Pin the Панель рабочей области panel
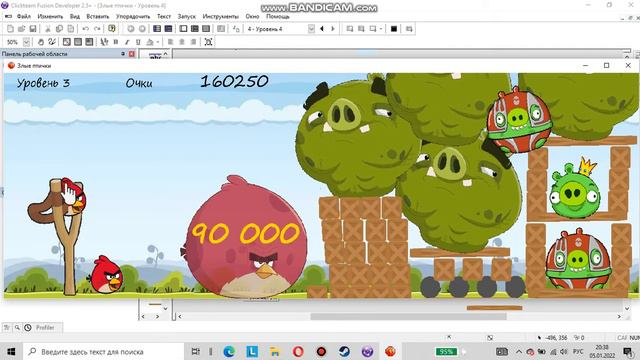Image resolution: width=640 pixels, height=360 pixels. coord(123,54)
